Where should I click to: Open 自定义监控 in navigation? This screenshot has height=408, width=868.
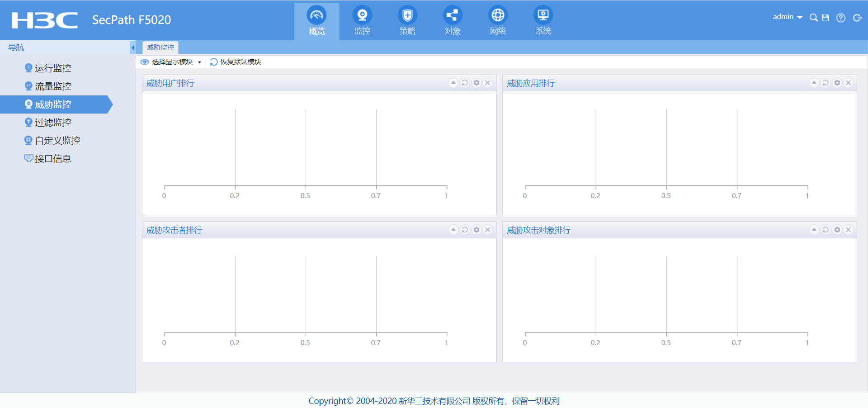tap(53, 141)
